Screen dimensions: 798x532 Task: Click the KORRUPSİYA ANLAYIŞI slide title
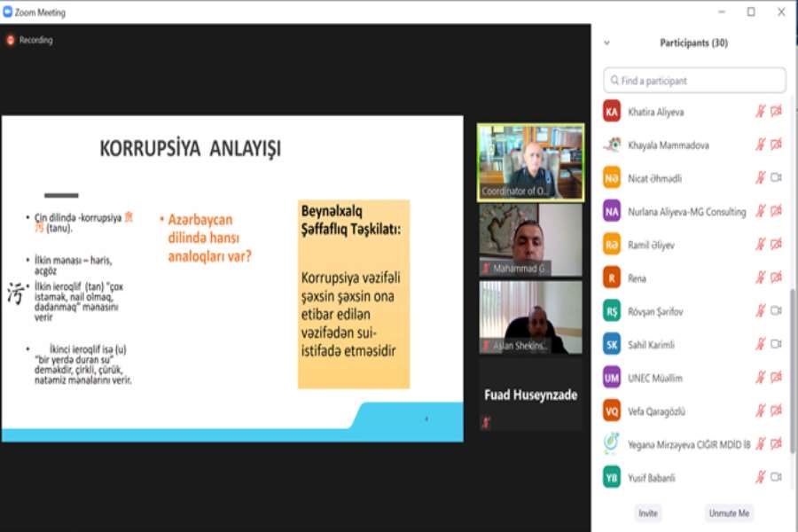coord(191,149)
